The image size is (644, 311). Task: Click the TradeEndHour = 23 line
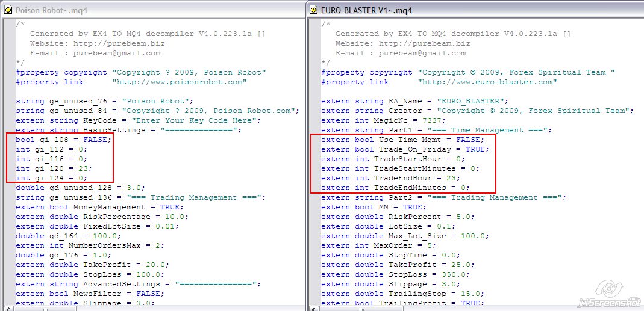(x=391, y=178)
